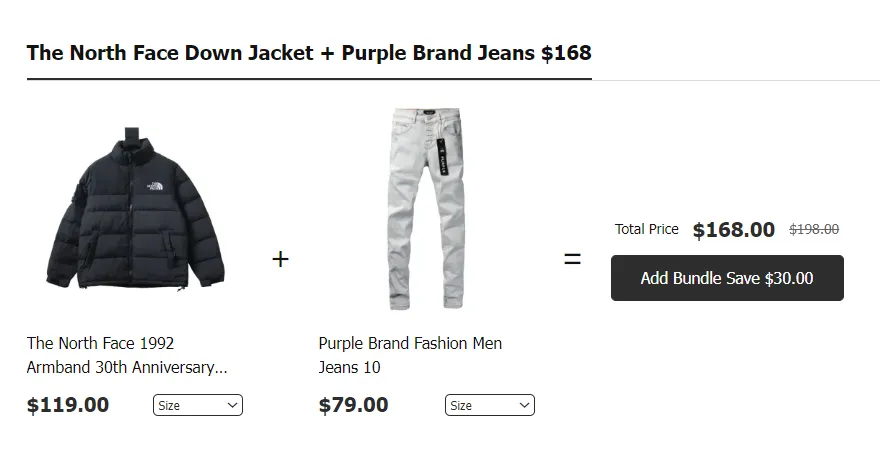Click the equals sign before the total
Screen dimensions: 880x474
pyautogui.click(x=572, y=259)
